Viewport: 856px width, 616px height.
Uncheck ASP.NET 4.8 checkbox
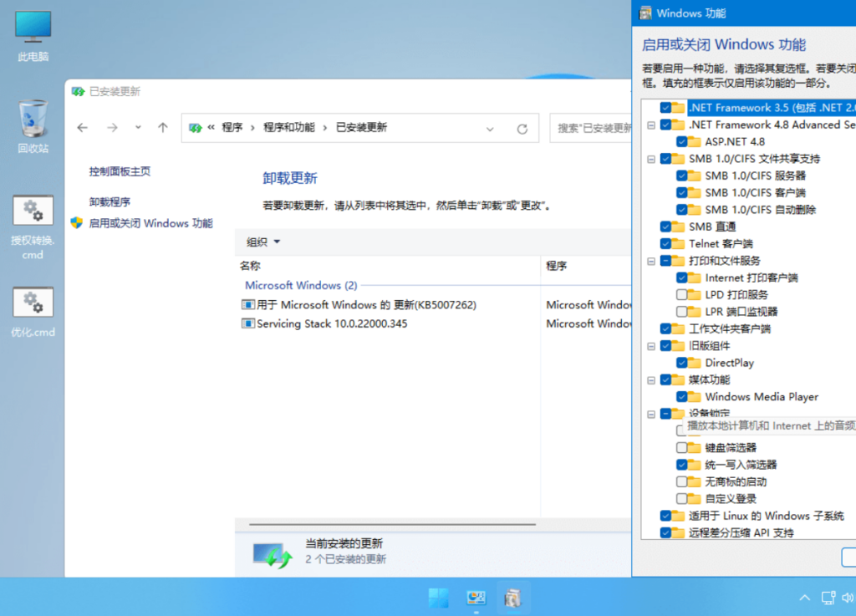pyautogui.click(x=682, y=142)
